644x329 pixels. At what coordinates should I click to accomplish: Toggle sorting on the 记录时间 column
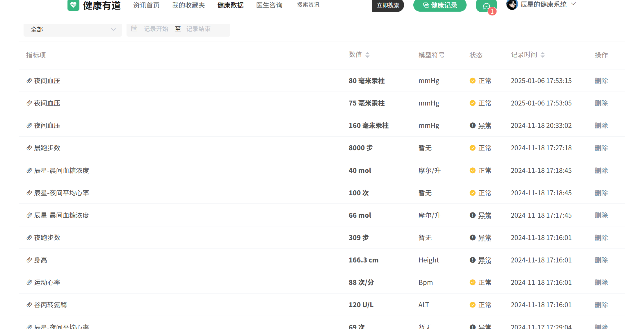pos(543,55)
